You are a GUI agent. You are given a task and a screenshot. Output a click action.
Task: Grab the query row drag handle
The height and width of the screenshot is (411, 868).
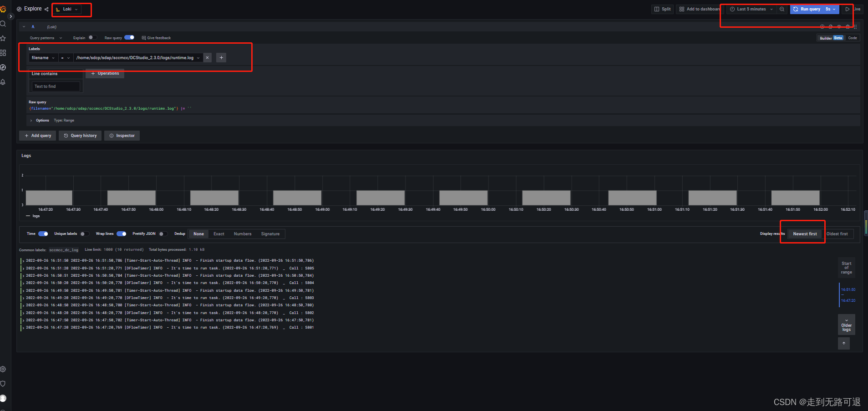[x=855, y=27]
